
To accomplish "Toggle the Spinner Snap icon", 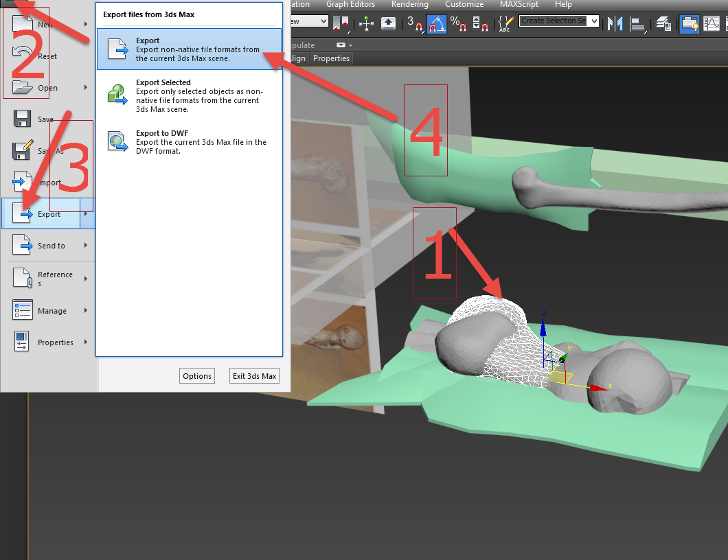I will point(479,23).
